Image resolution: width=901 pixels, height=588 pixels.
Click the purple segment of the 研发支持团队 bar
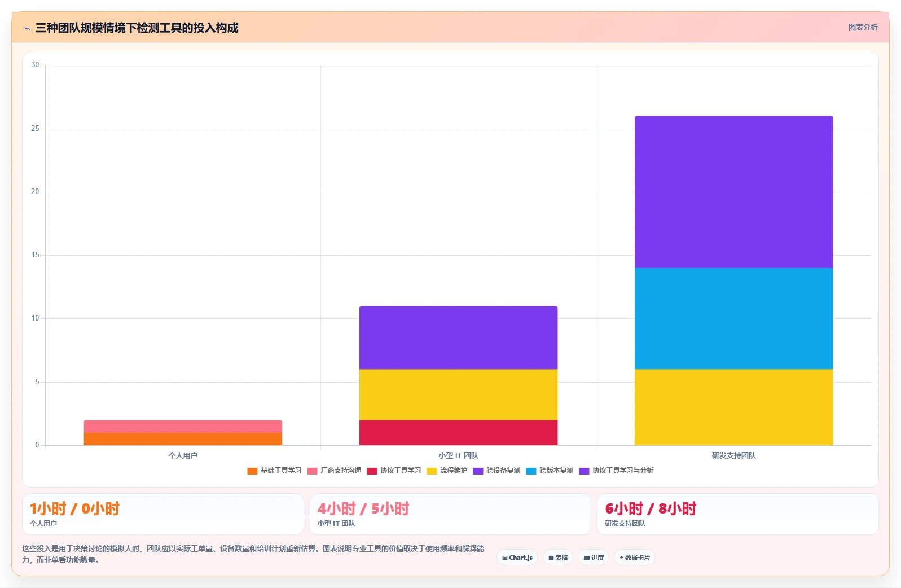click(x=733, y=192)
